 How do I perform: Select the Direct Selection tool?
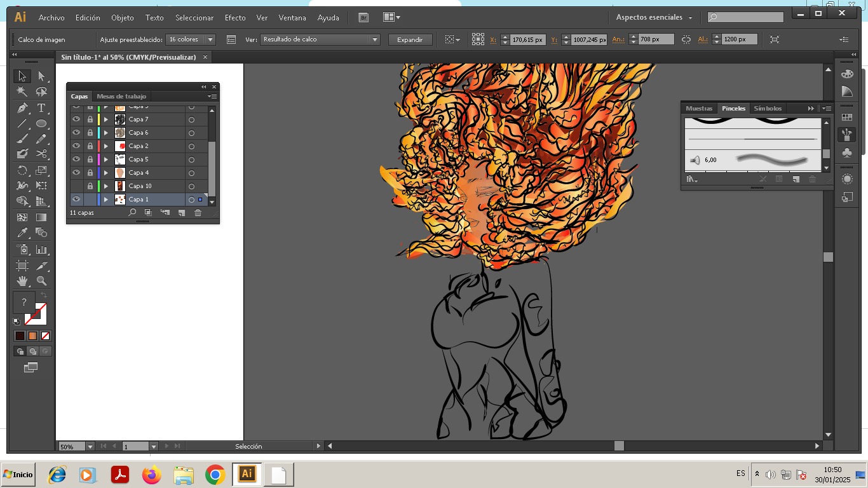click(41, 76)
